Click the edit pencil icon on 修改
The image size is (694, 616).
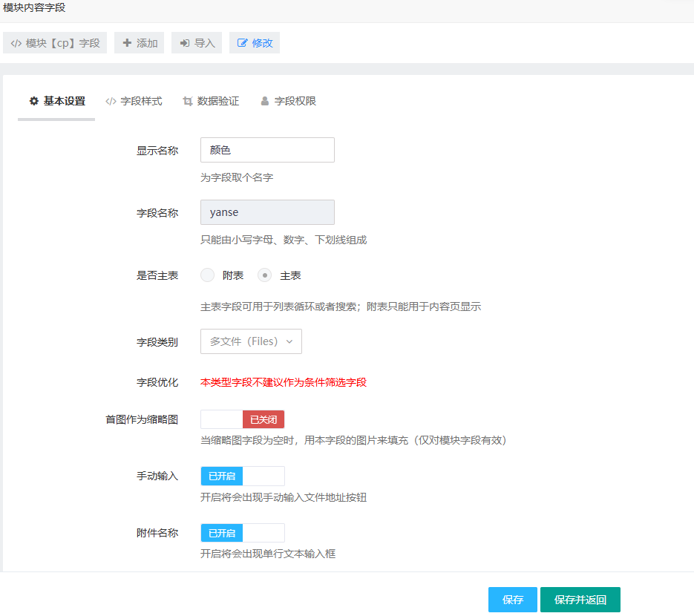tap(242, 43)
